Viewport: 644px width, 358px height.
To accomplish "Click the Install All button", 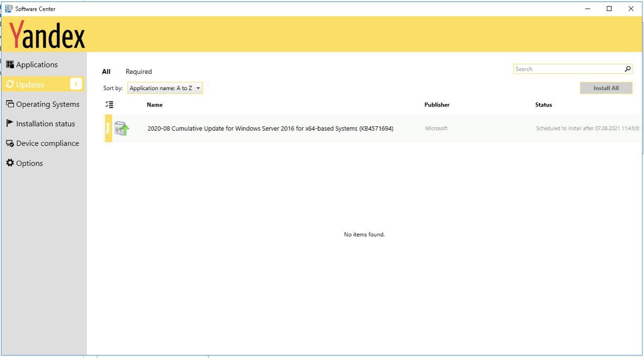I will click(x=606, y=88).
